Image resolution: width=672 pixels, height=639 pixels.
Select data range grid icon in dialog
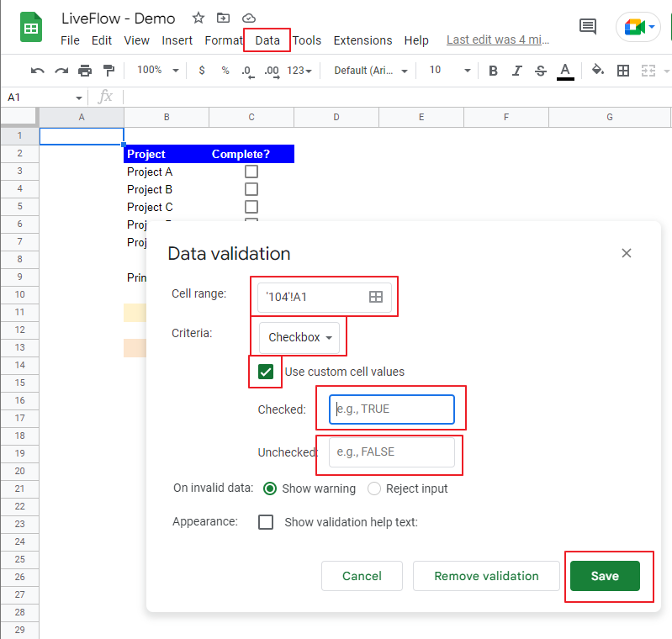point(376,297)
